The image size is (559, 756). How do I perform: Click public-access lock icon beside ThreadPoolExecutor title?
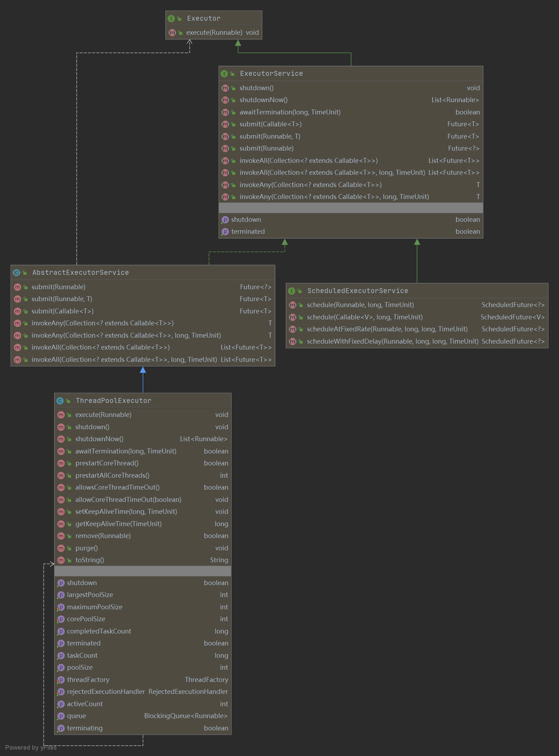pyautogui.click(x=68, y=401)
